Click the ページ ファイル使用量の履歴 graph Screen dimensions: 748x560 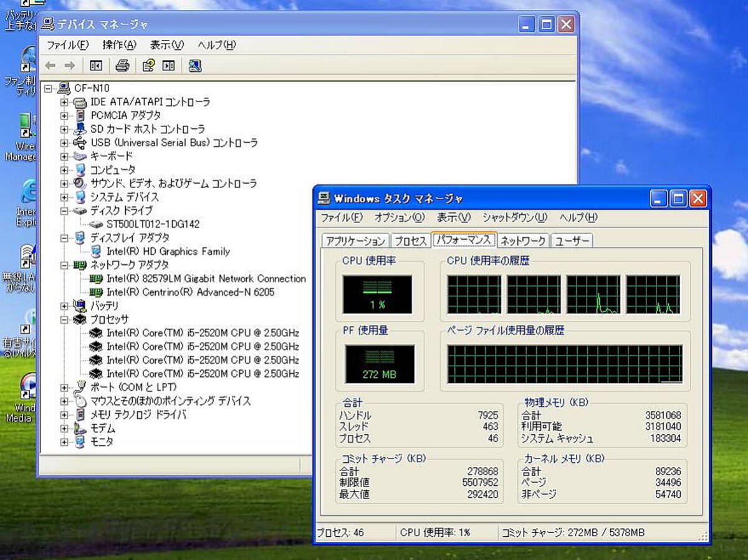pyautogui.click(x=565, y=364)
